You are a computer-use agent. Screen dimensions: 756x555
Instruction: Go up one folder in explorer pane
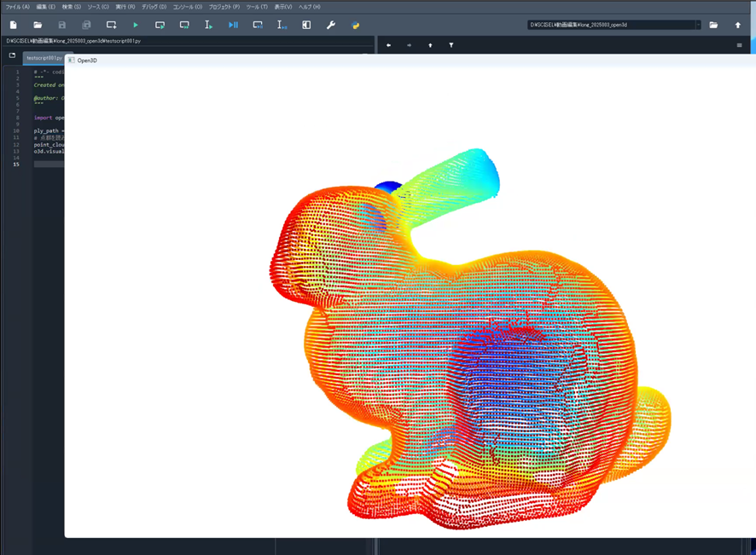coord(430,45)
